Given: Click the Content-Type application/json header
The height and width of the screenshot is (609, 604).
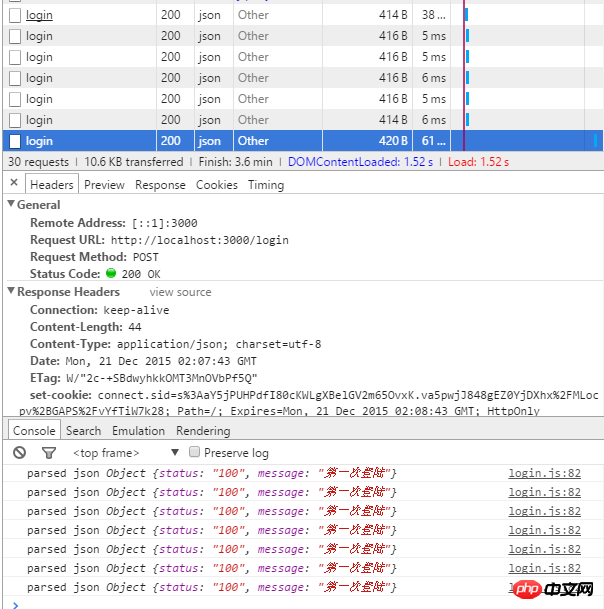Looking at the screenshot, I should tap(176, 344).
